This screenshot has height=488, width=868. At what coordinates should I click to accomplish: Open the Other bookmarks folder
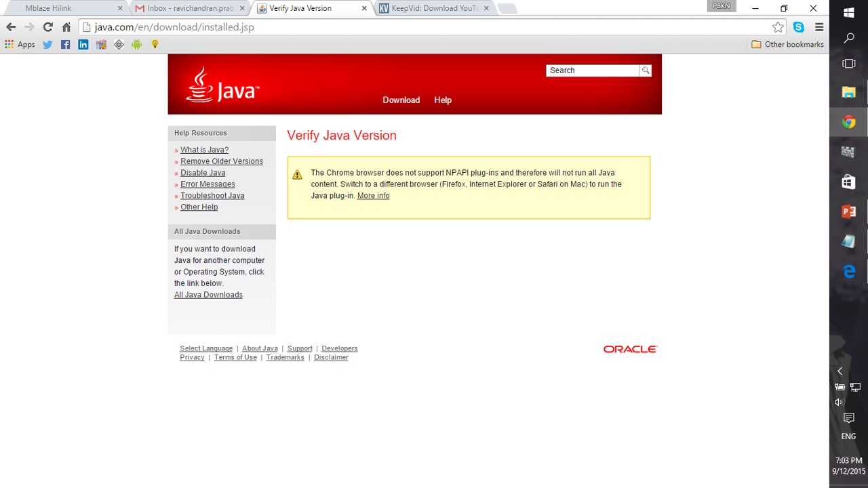(x=787, y=45)
